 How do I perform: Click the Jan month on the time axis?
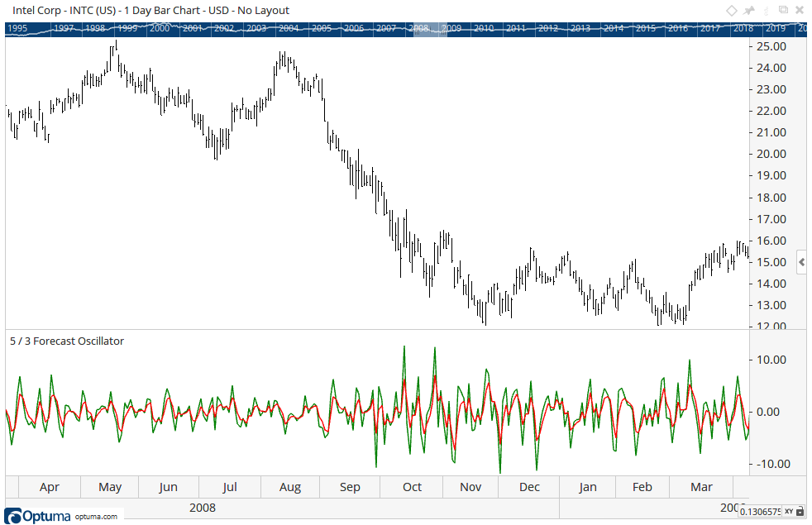tap(588, 487)
